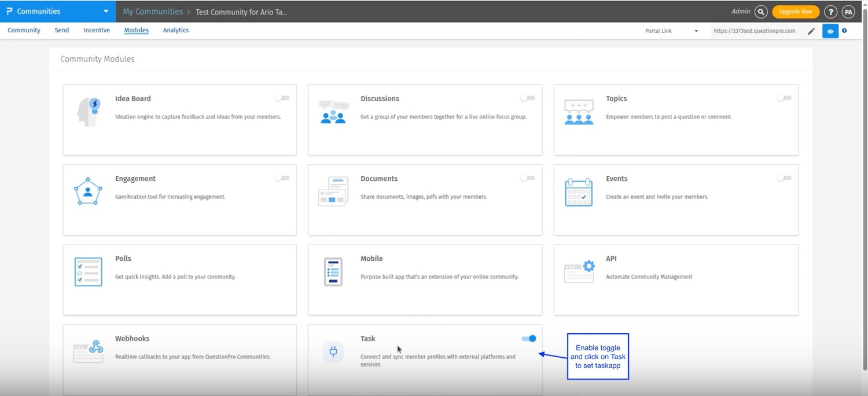Click the Polls checklist icon
The image size is (868, 396).
(x=88, y=272)
